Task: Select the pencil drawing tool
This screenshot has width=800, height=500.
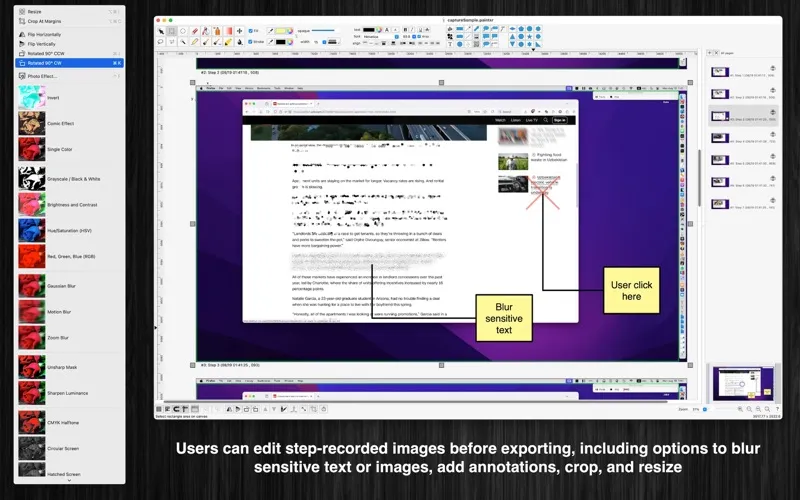Action: 194,42
